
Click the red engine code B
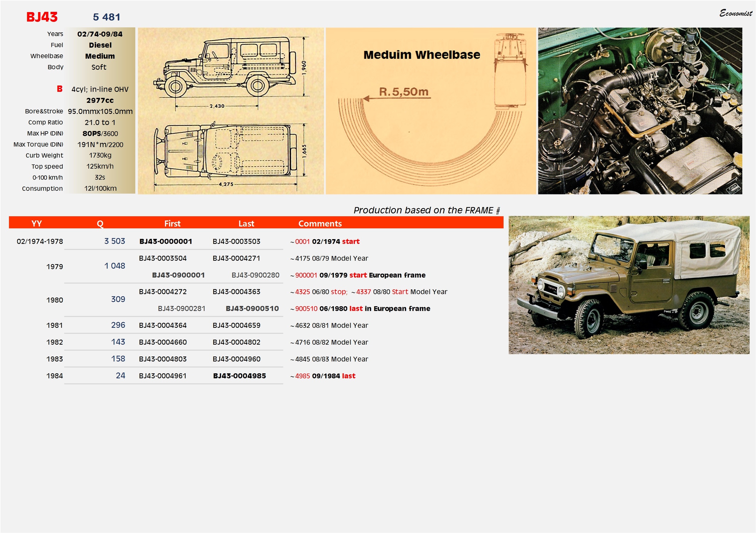60,89
